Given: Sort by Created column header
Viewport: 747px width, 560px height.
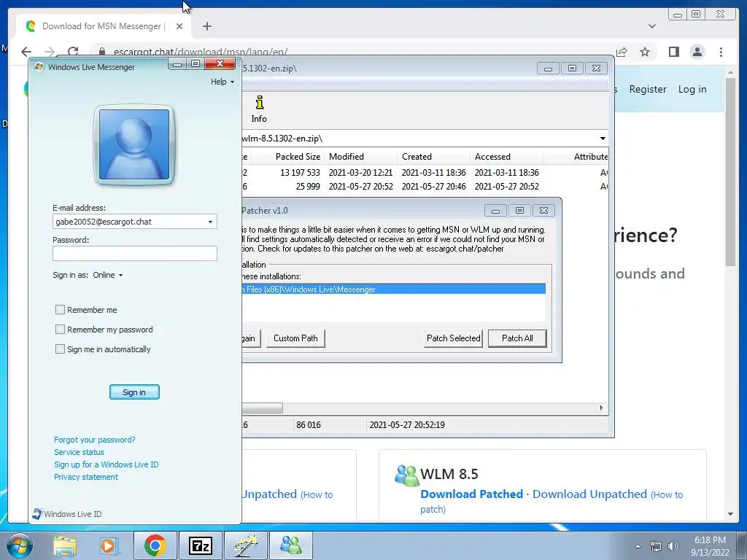Looking at the screenshot, I should (433, 156).
